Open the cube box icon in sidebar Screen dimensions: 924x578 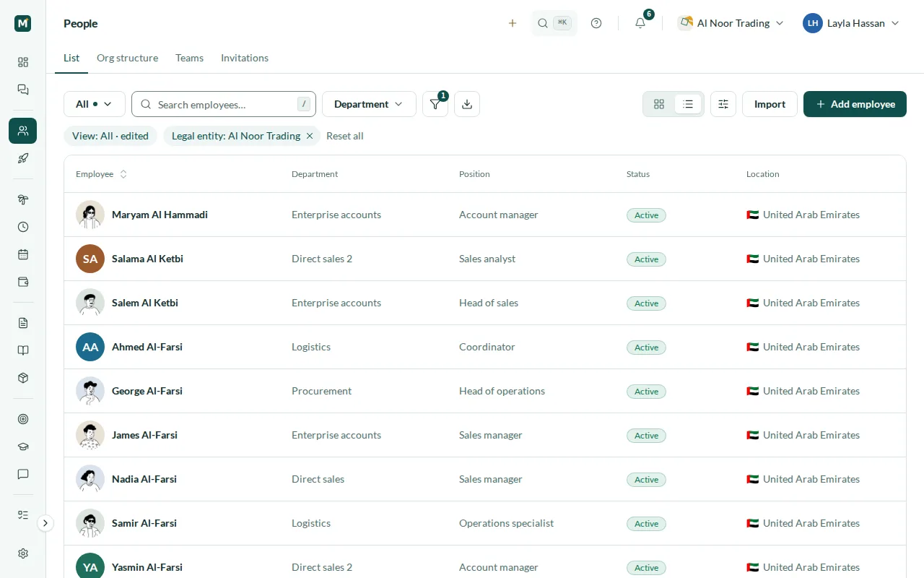23,378
